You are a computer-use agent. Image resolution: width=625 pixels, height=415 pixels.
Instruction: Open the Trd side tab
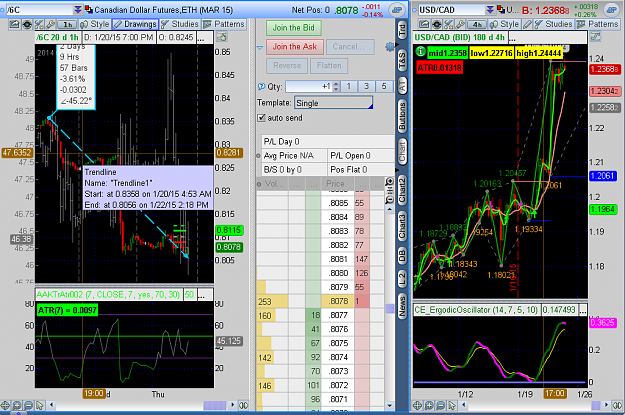click(x=402, y=30)
